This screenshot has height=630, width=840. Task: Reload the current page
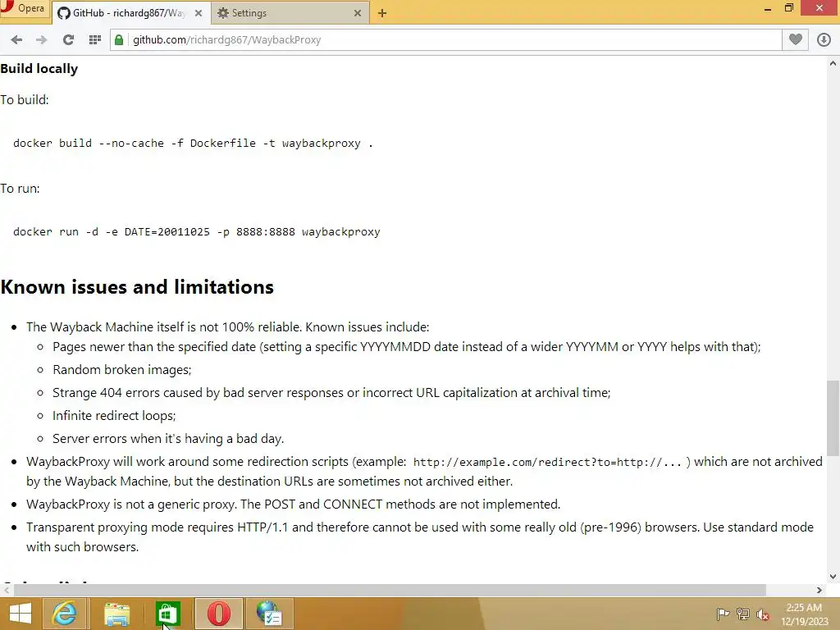68,39
